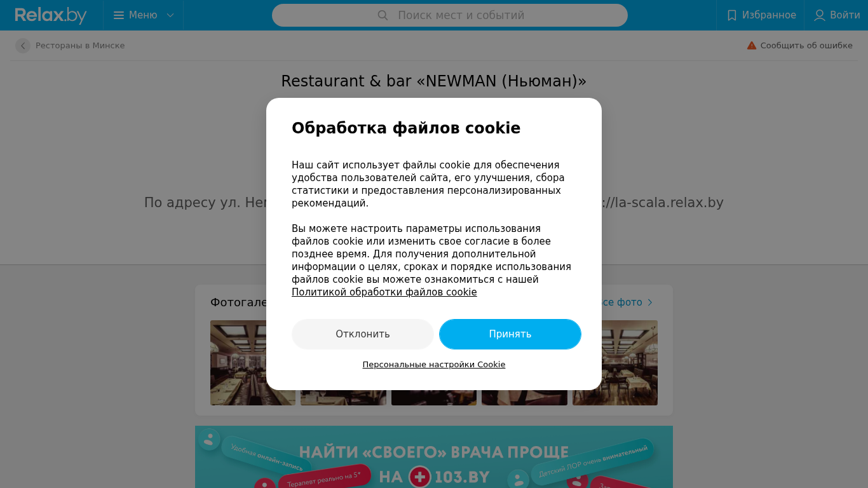Select the Меню text item

point(143,15)
